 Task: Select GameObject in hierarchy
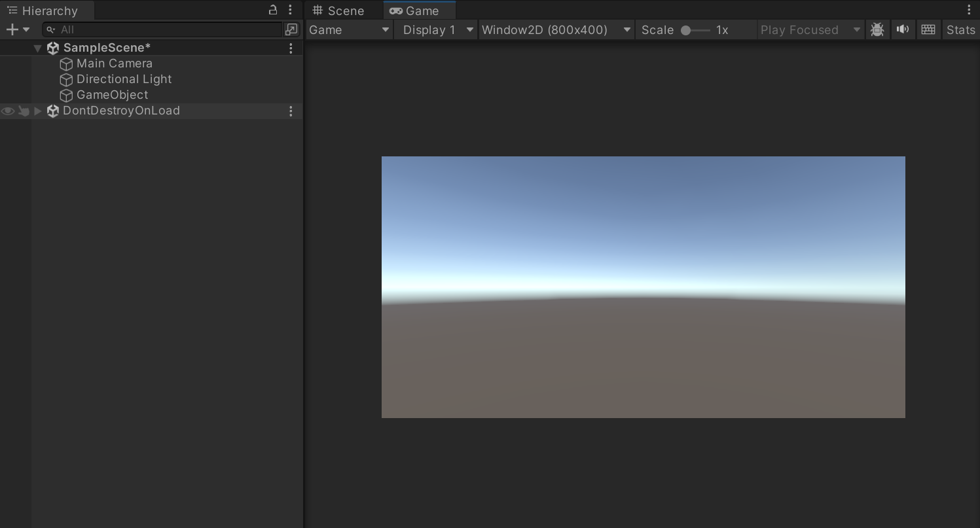[112, 95]
